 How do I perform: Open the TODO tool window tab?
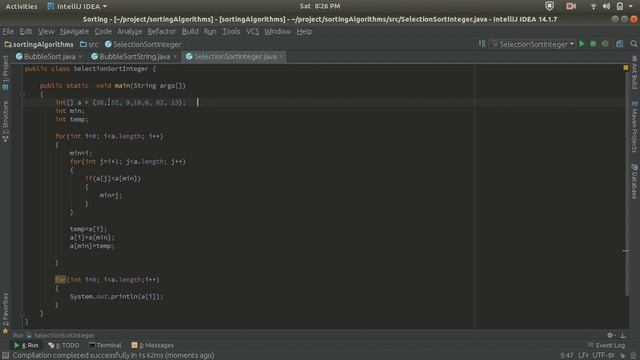(64, 345)
